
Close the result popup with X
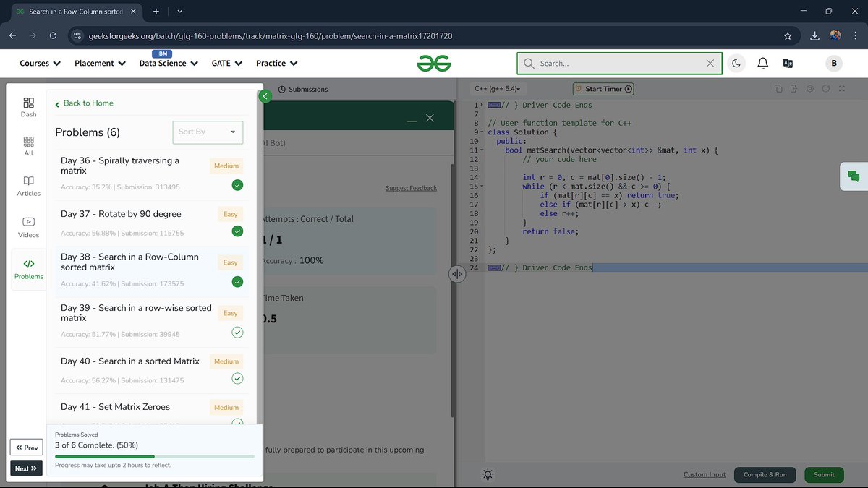[x=430, y=118]
